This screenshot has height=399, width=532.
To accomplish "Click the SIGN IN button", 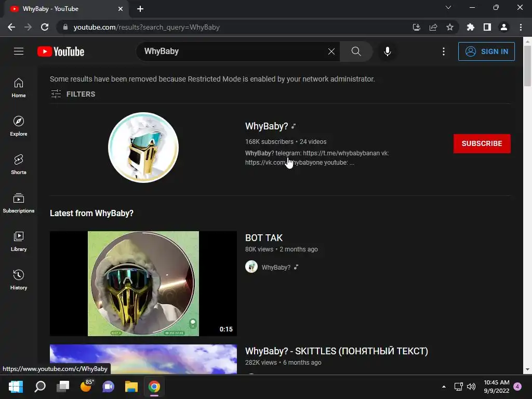I will (486, 51).
